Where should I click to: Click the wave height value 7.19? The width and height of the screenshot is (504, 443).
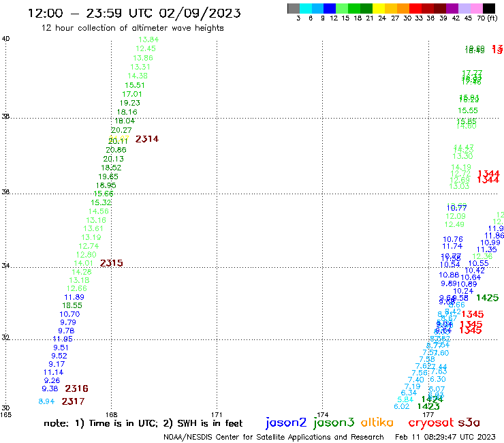click(412, 386)
